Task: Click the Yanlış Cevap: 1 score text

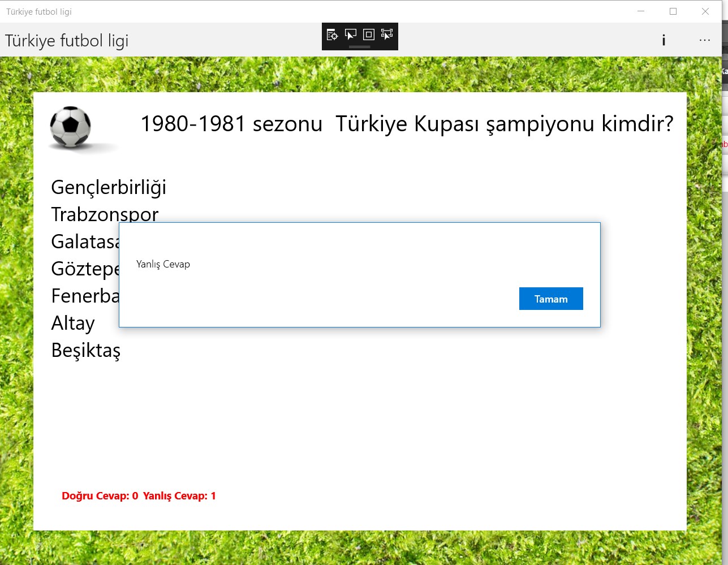Action: point(179,496)
